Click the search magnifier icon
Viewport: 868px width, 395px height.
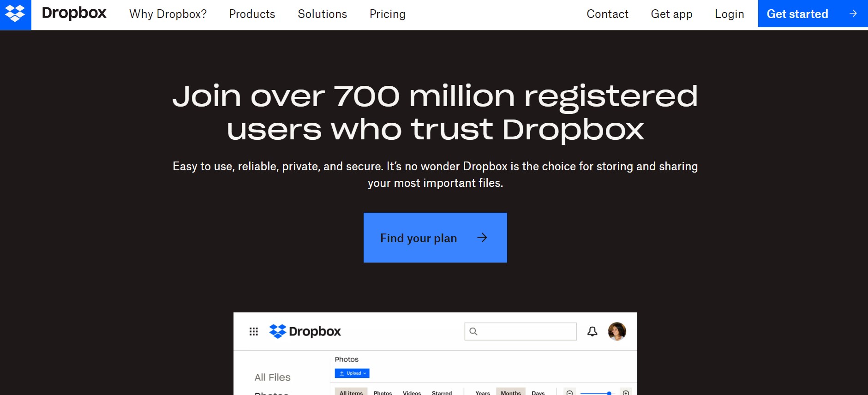click(473, 331)
